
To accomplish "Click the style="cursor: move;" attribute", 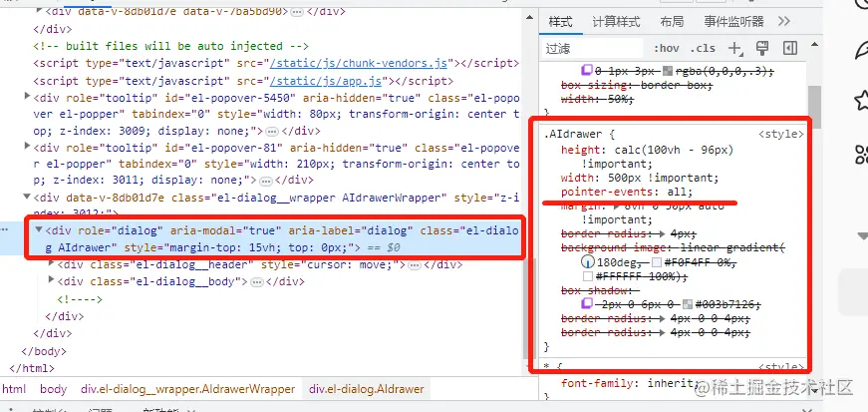I will point(333,265).
